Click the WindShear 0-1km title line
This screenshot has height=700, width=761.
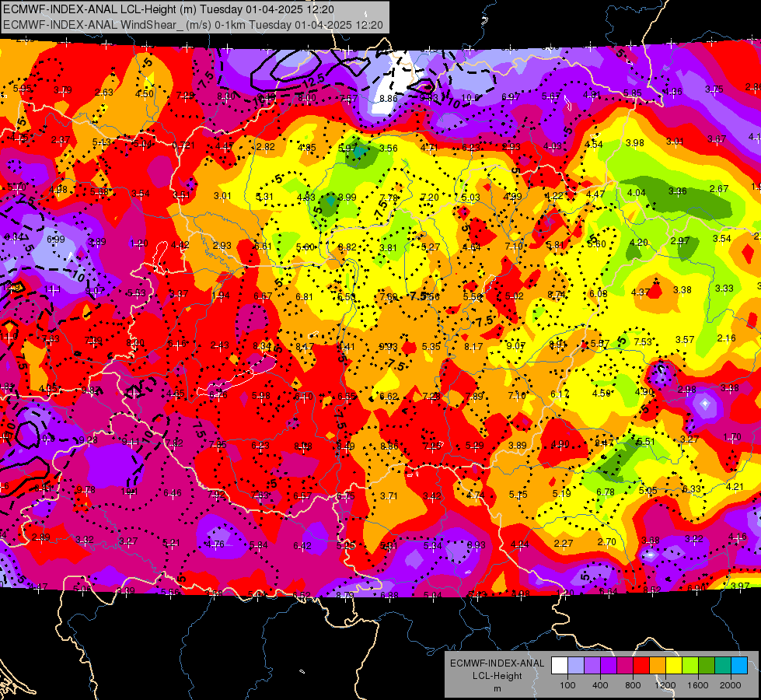pyautogui.click(x=193, y=25)
